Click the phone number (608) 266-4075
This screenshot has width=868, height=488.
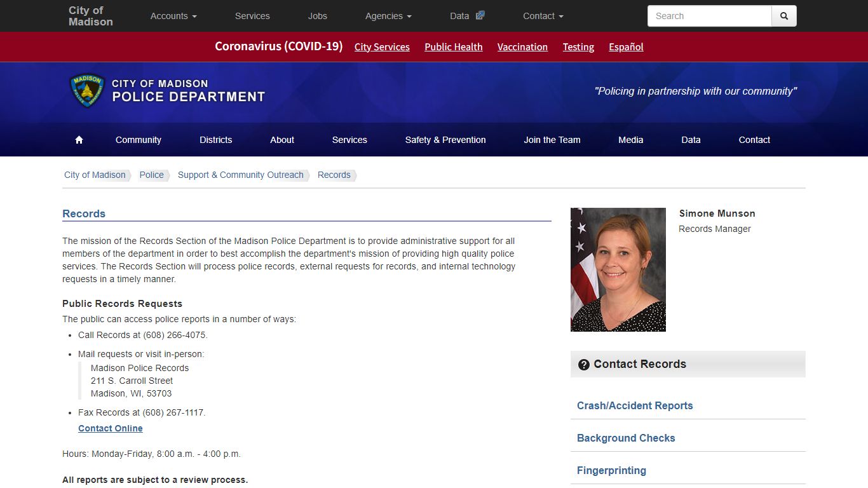[x=174, y=335]
